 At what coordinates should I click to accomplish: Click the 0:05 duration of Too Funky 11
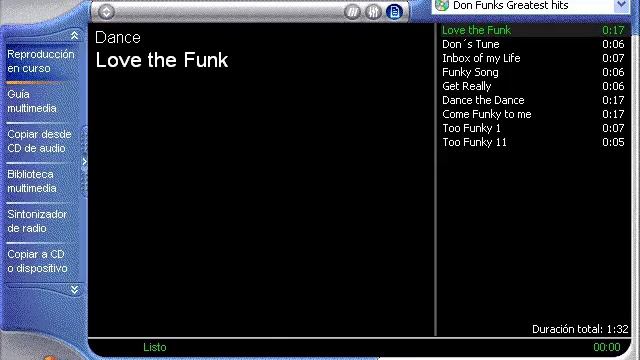[x=613, y=142]
